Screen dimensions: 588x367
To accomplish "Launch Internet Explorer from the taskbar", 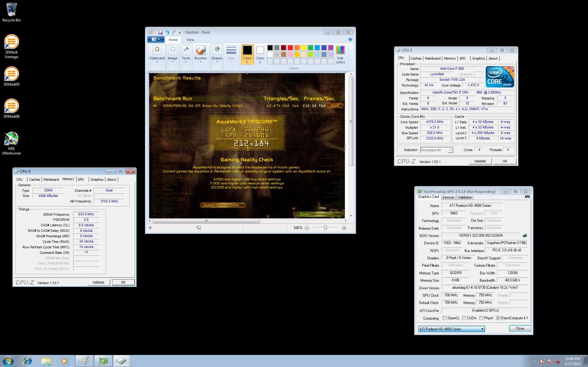I will [27, 361].
